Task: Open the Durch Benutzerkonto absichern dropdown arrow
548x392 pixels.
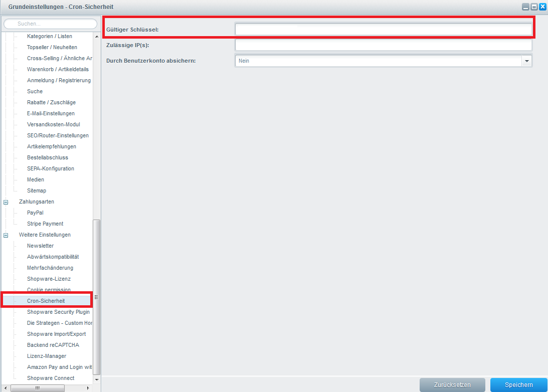Action: click(x=526, y=61)
